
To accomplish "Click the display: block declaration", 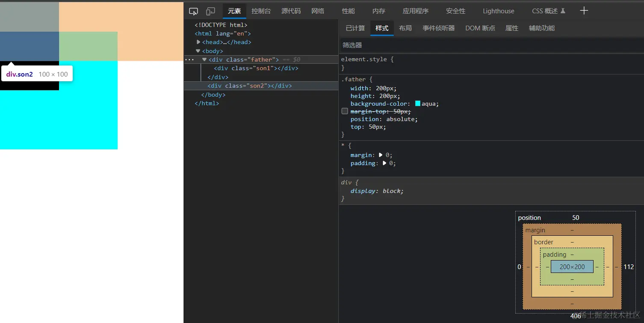I will point(377,191).
